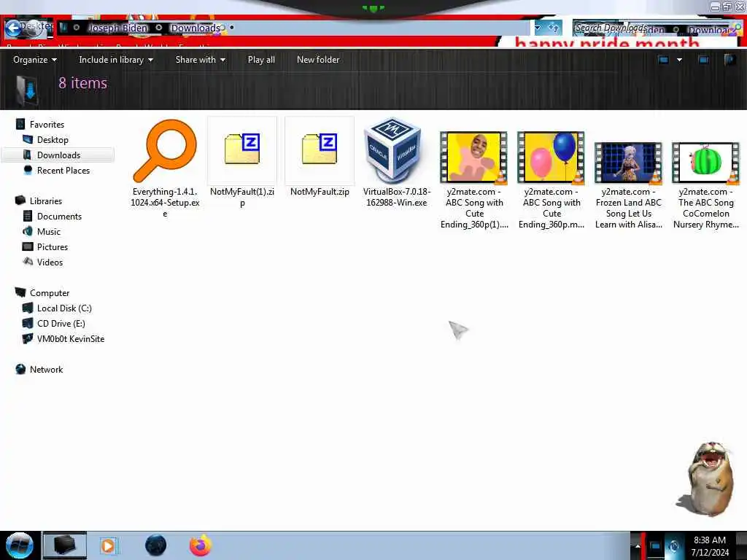Click in the Search Downloads field
Viewport: 747px width, 560px height.
point(651,28)
